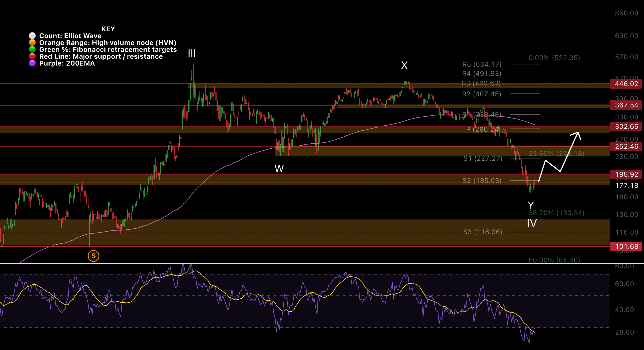Screen dimensions: 644x350
Task: Click the 367.54 red price label
Action: (626, 105)
